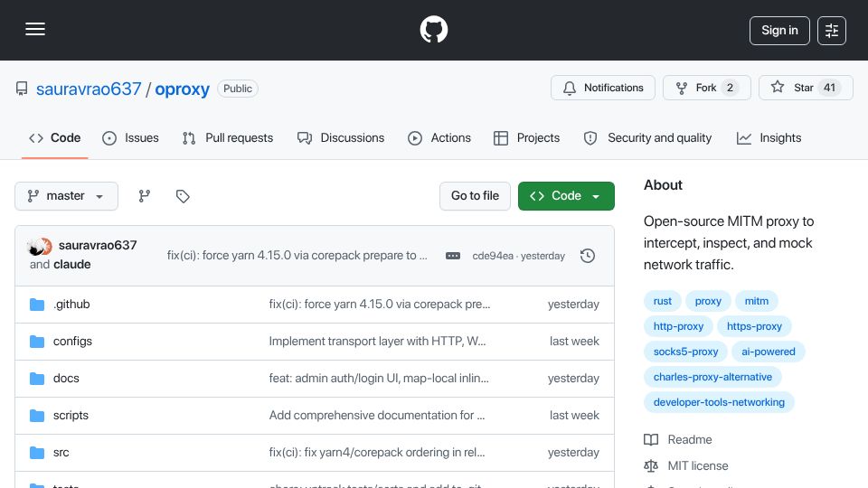Click the src row folder icon
Image resolution: width=868 pixels, height=488 pixels.
pyautogui.click(x=37, y=453)
